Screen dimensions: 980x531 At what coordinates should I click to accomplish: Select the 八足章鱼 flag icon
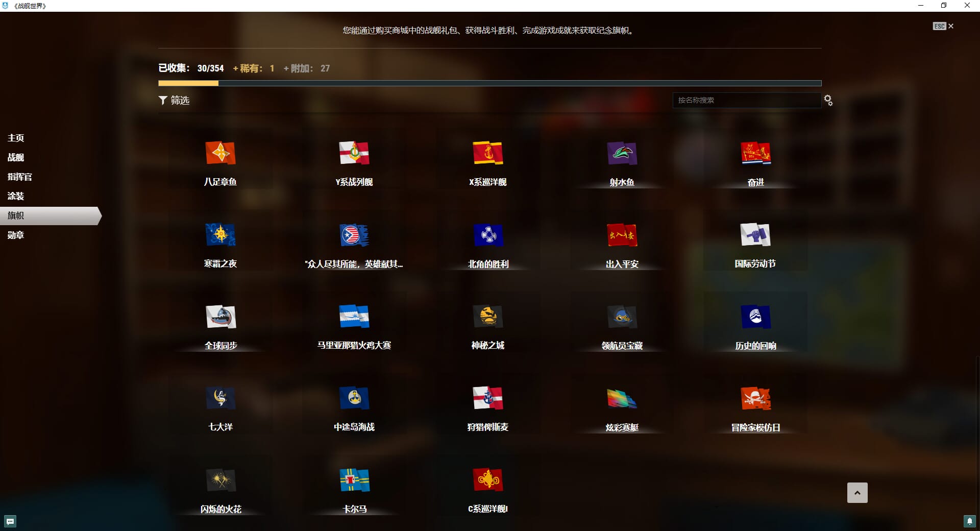tap(220, 153)
